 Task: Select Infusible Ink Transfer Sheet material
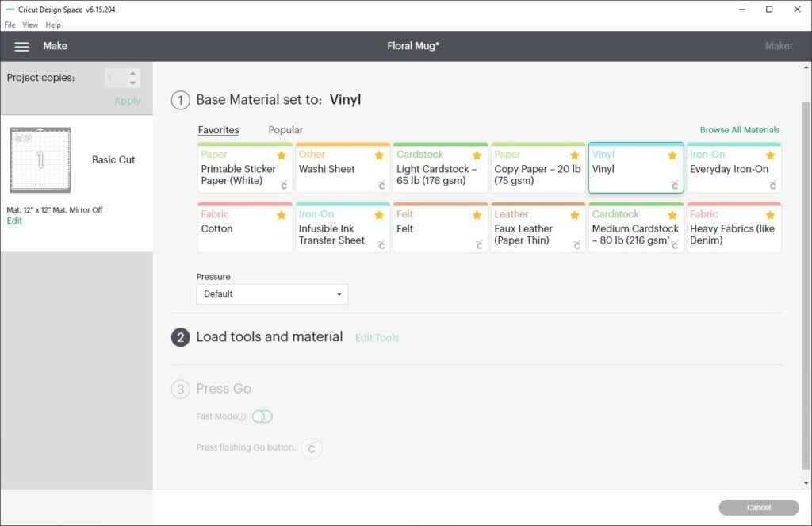coord(343,228)
